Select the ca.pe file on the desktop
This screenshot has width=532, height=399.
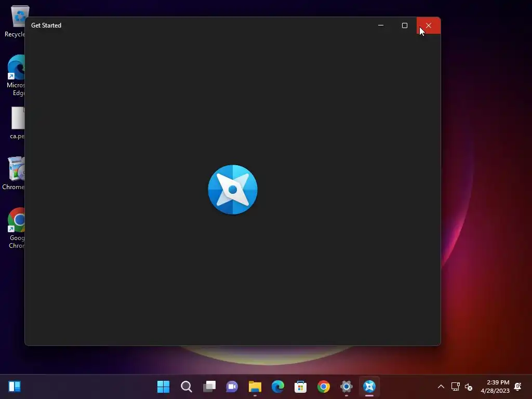(17, 123)
